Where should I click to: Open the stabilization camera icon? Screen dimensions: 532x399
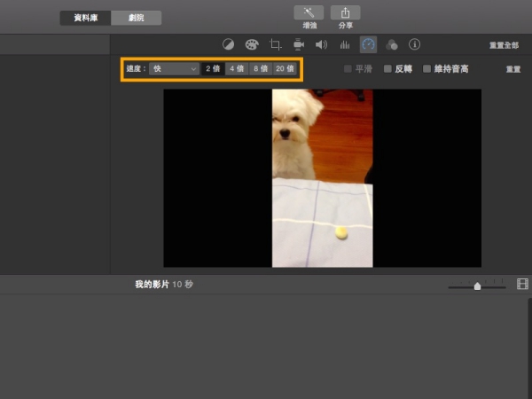click(x=299, y=44)
